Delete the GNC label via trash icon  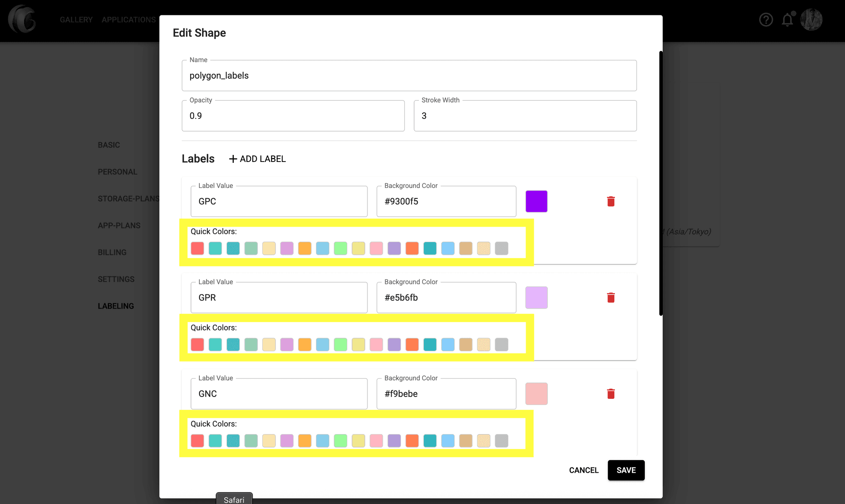click(x=611, y=394)
